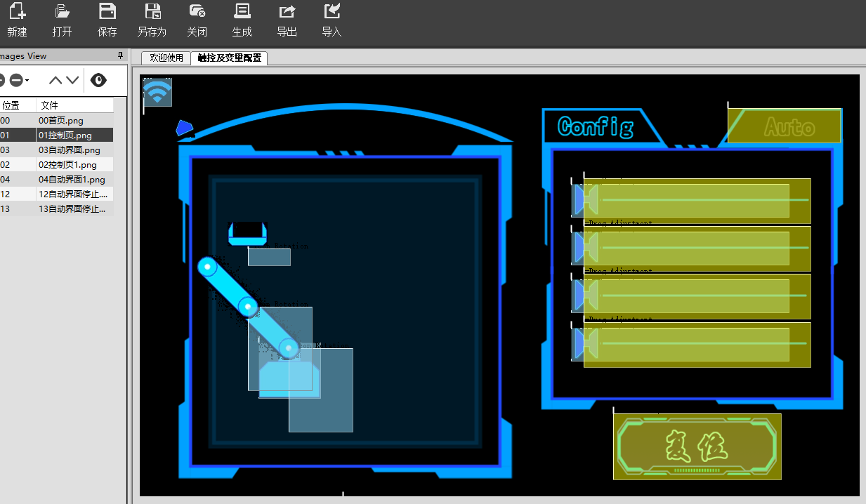Pin the Images View panel
This screenshot has height=504, width=866.
tap(120, 55)
